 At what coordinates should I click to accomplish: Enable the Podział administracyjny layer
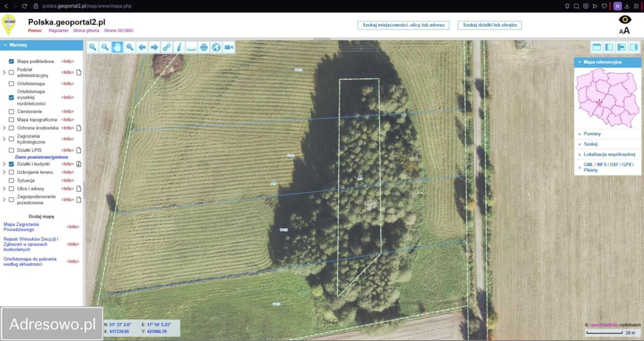click(x=11, y=72)
